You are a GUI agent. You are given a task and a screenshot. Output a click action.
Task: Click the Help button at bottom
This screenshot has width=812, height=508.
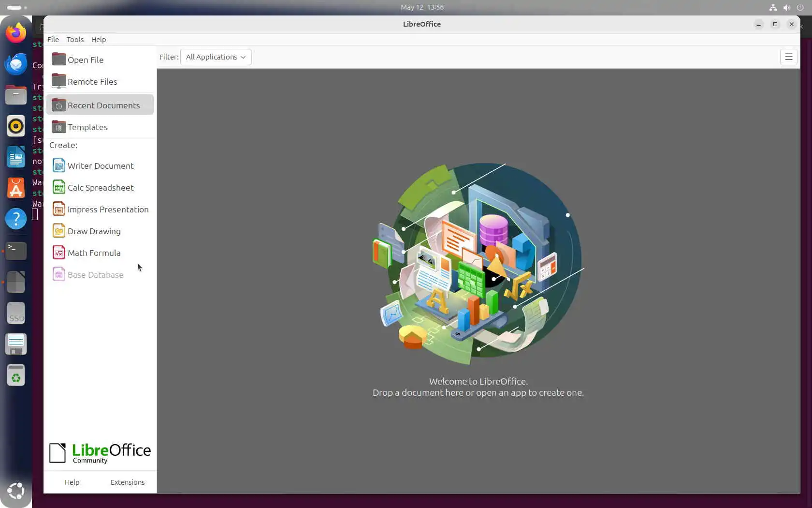click(x=72, y=482)
